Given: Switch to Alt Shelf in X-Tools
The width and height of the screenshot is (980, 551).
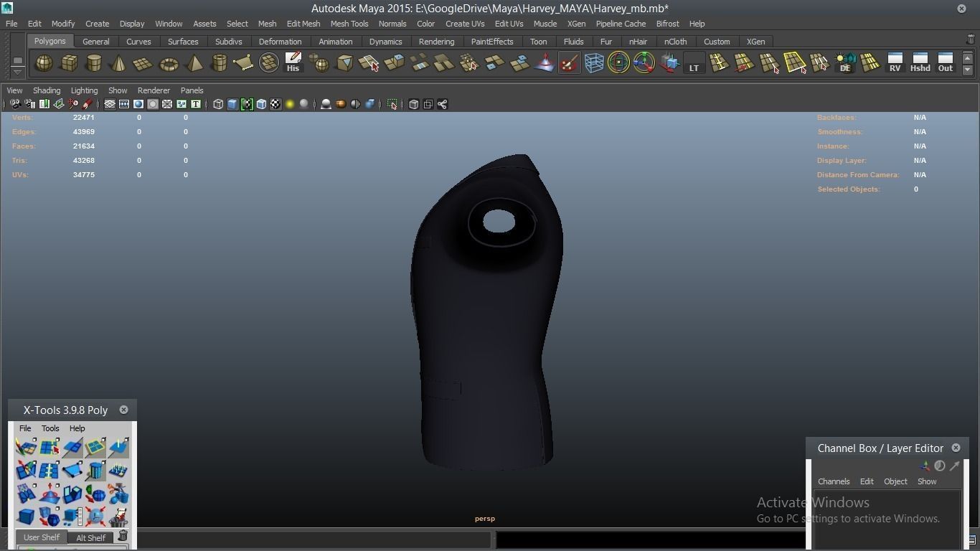Looking at the screenshot, I should point(90,537).
